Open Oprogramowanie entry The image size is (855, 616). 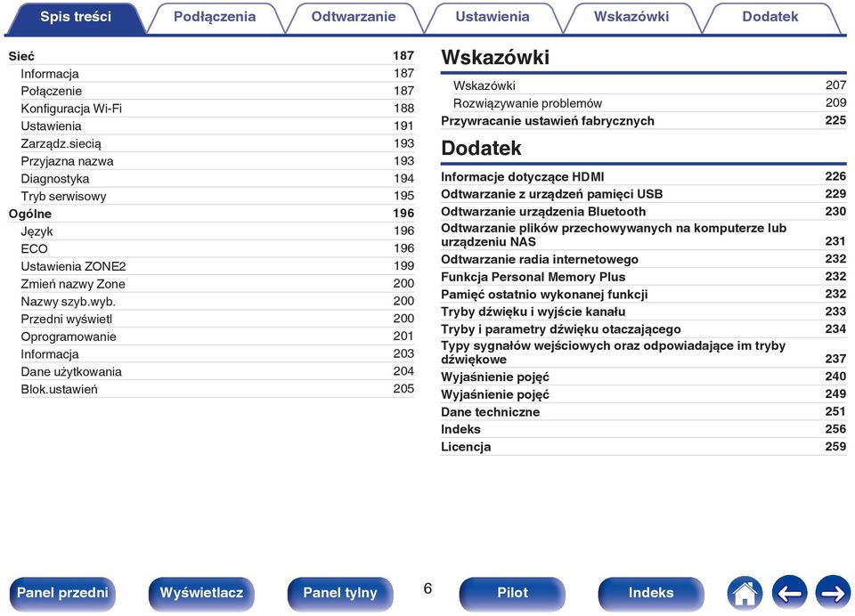(217, 336)
